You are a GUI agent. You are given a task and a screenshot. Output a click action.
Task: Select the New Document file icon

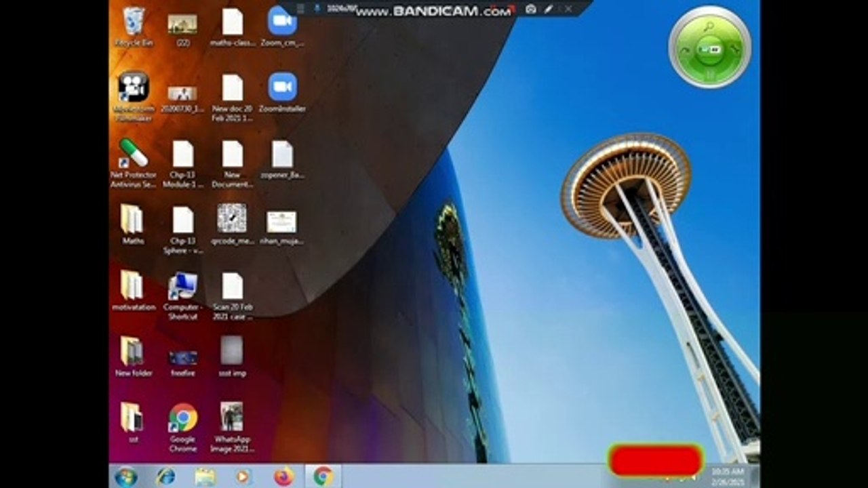(x=233, y=163)
